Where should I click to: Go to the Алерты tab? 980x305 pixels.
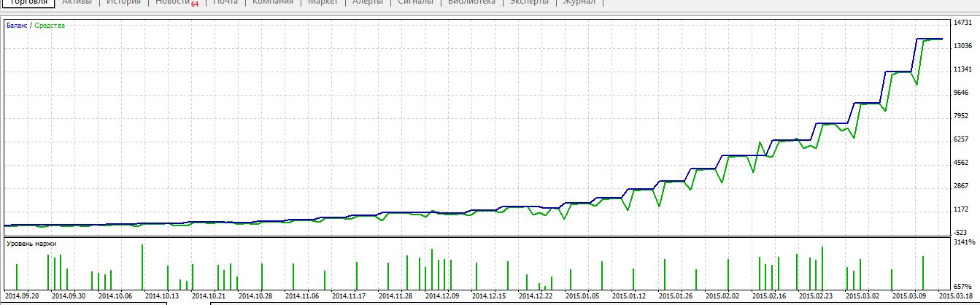(x=368, y=2)
